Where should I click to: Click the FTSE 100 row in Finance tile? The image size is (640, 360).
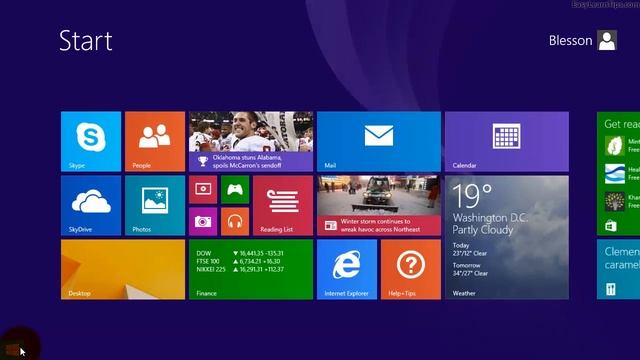click(x=238, y=261)
